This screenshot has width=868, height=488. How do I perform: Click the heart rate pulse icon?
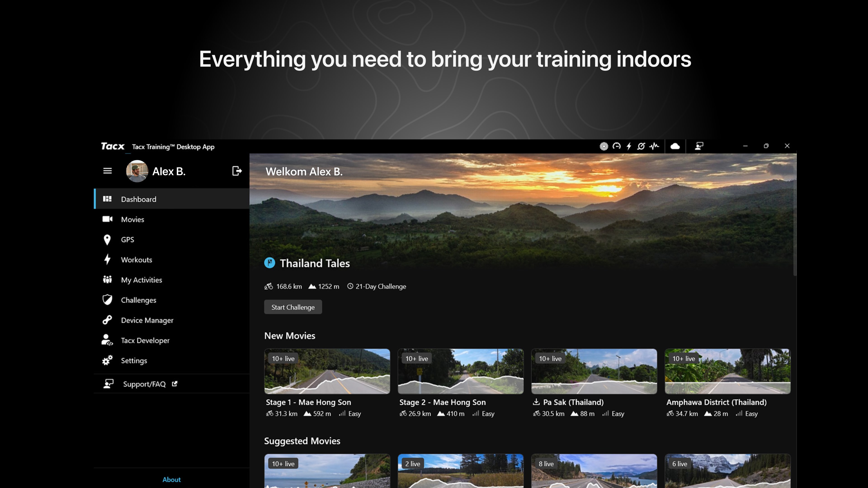pos(654,146)
